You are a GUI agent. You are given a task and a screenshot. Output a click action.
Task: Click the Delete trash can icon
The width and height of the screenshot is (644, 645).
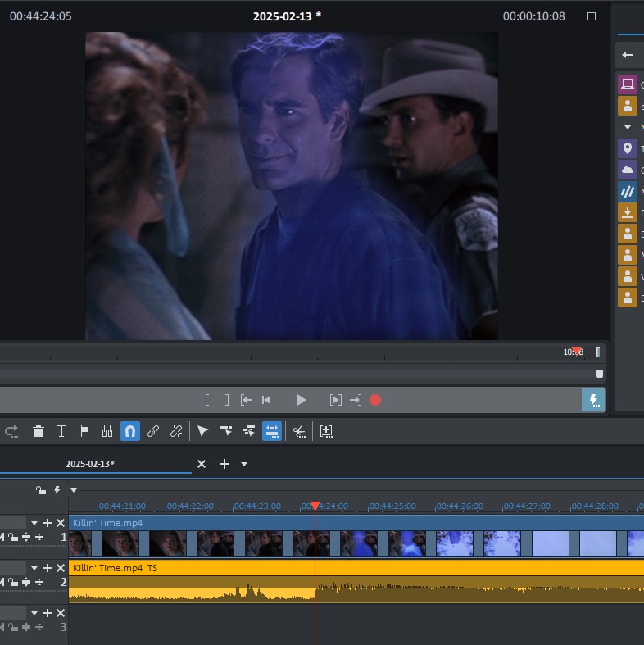(39, 431)
